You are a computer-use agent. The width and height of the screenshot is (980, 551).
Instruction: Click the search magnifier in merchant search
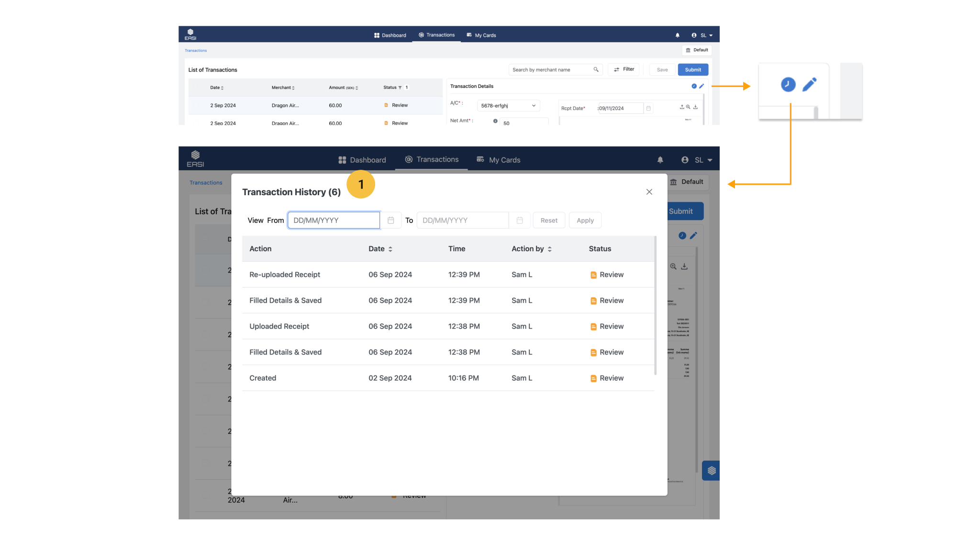point(596,70)
